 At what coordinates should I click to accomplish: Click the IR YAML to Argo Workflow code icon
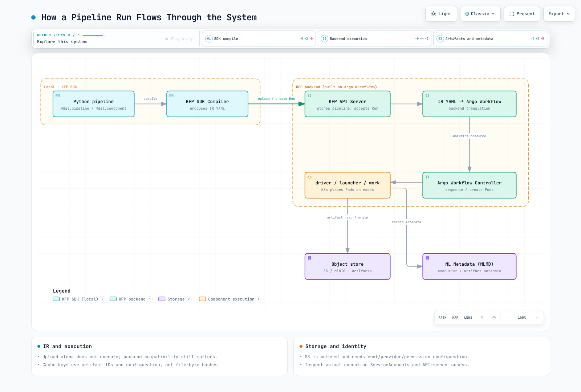(427, 96)
